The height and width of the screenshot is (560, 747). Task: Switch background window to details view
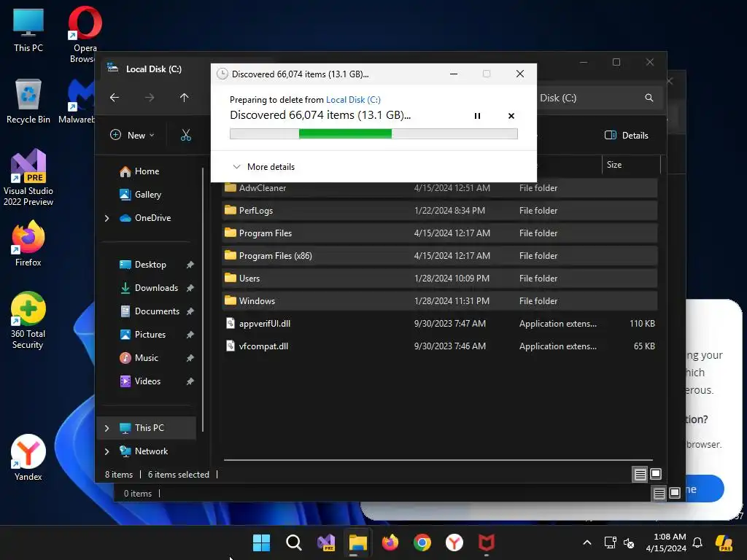point(659,494)
